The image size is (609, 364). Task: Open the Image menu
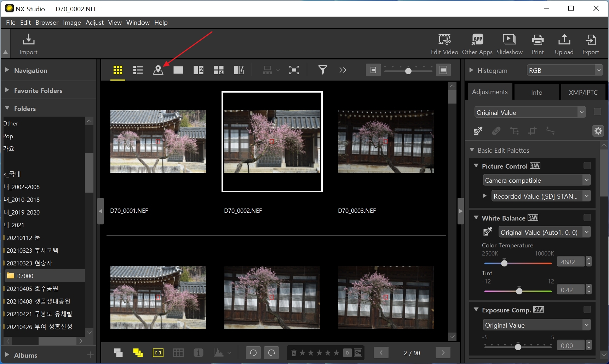tap(72, 22)
